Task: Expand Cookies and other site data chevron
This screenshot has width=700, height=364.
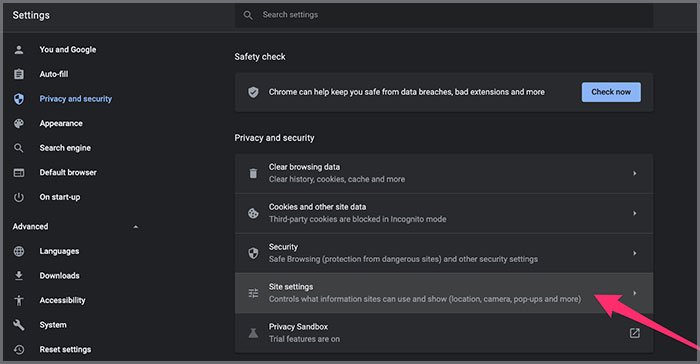Action: [x=634, y=213]
